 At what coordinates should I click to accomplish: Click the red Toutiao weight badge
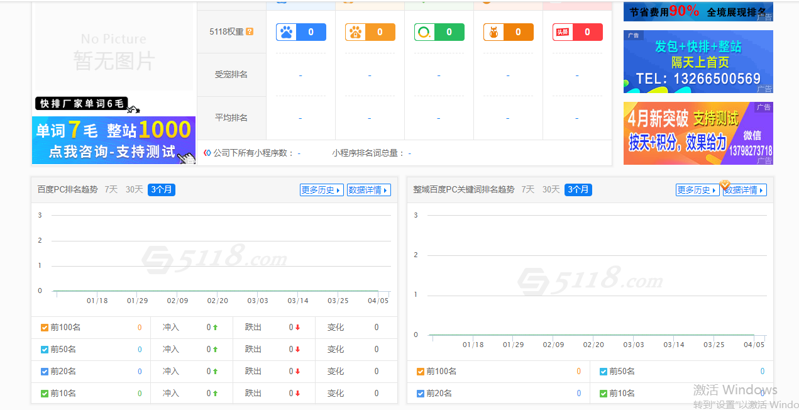(577, 32)
